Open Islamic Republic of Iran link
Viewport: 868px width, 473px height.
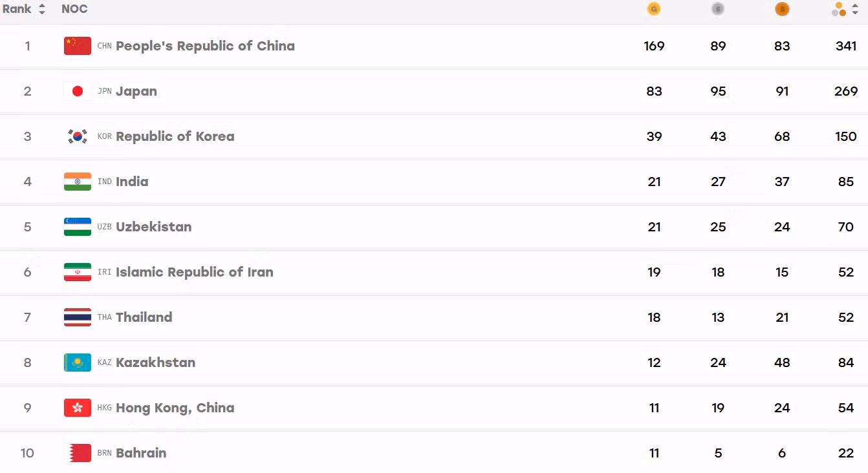[194, 272]
